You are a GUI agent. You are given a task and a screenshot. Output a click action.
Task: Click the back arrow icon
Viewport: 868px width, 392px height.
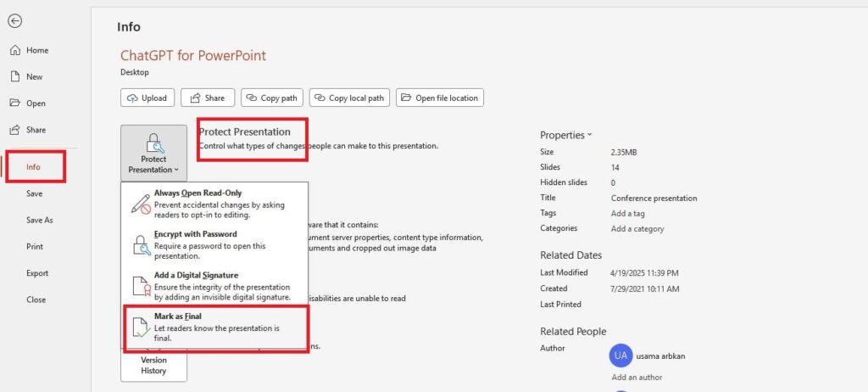pos(15,21)
